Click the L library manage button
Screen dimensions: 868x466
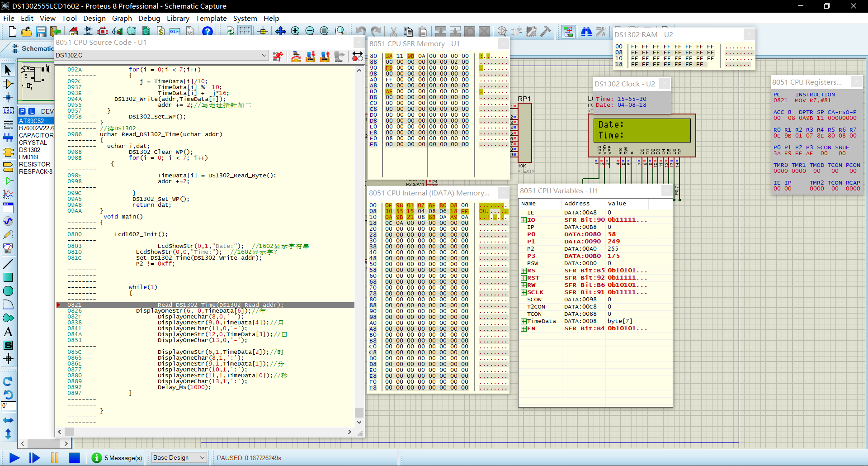click(x=32, y=111)
